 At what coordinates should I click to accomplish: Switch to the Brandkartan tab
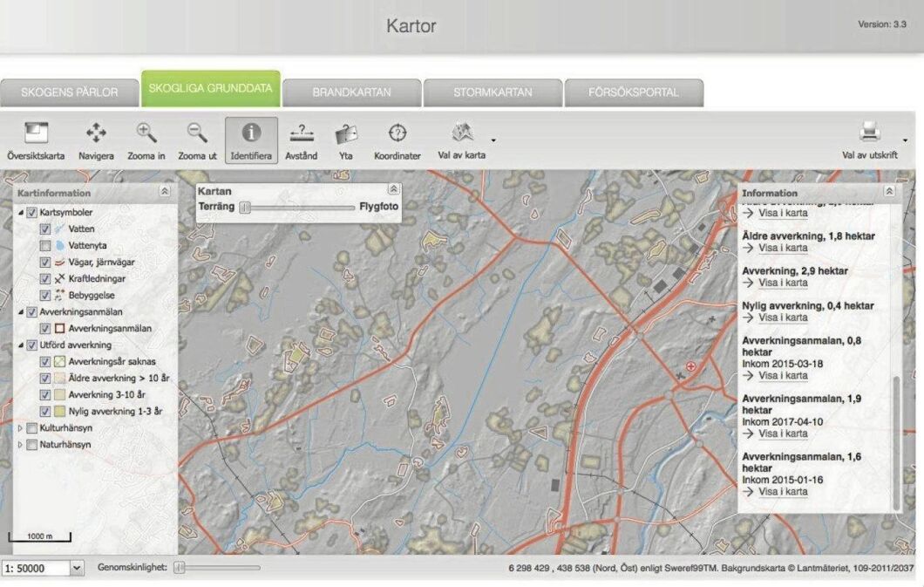pyautogui.click(x=351, y=92)
